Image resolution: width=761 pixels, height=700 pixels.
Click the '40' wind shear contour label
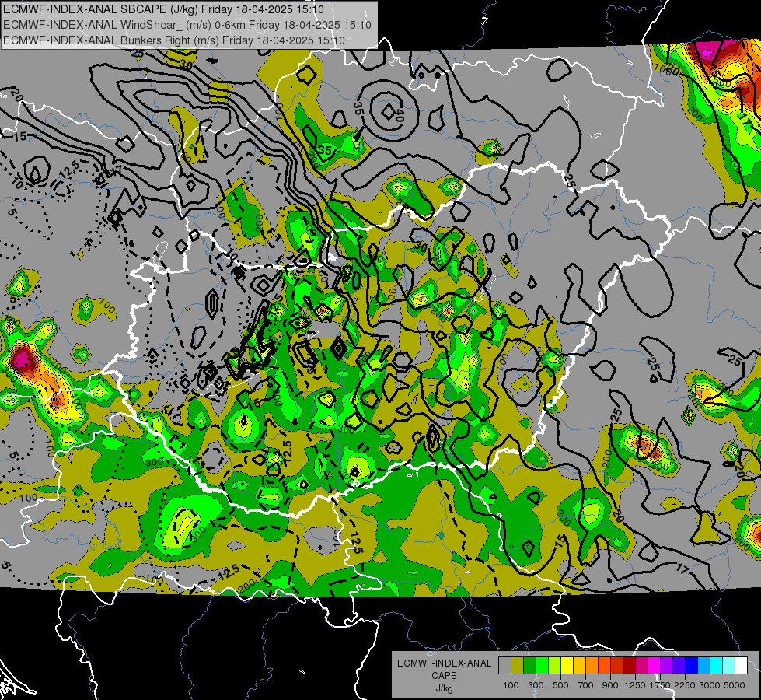pyautogui.click(x=400, y=116)
